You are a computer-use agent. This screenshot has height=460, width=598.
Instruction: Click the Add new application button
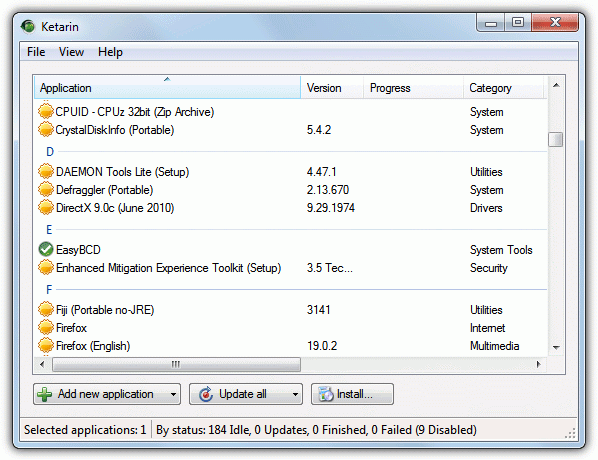pyautogui.click(x=107, y=394)
